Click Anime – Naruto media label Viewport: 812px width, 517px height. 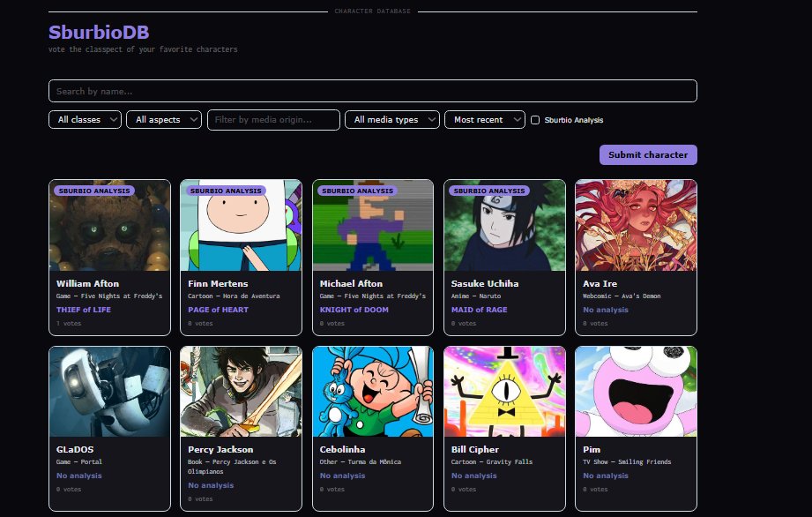(476, 296)
